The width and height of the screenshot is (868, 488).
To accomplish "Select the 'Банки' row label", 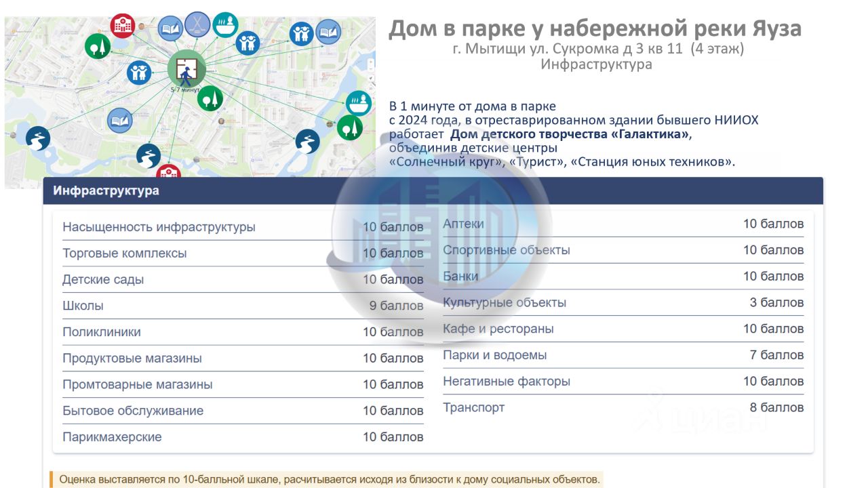I will point(460,276).
